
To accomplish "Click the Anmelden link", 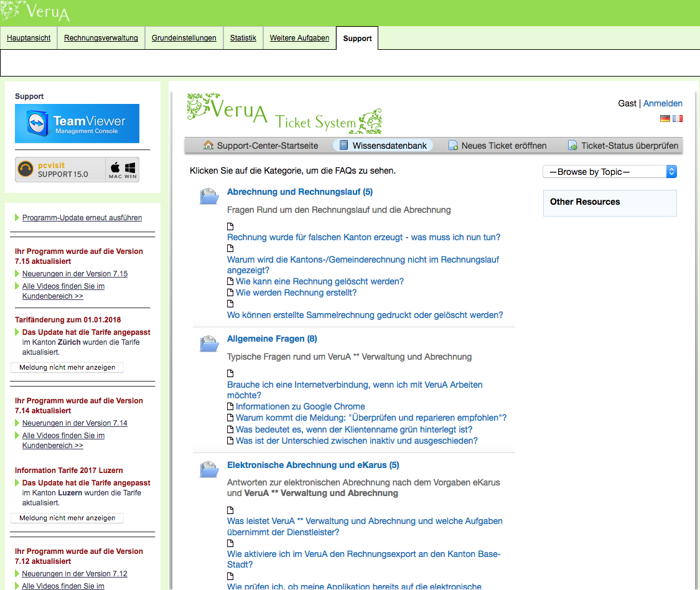I will [663, 103].
